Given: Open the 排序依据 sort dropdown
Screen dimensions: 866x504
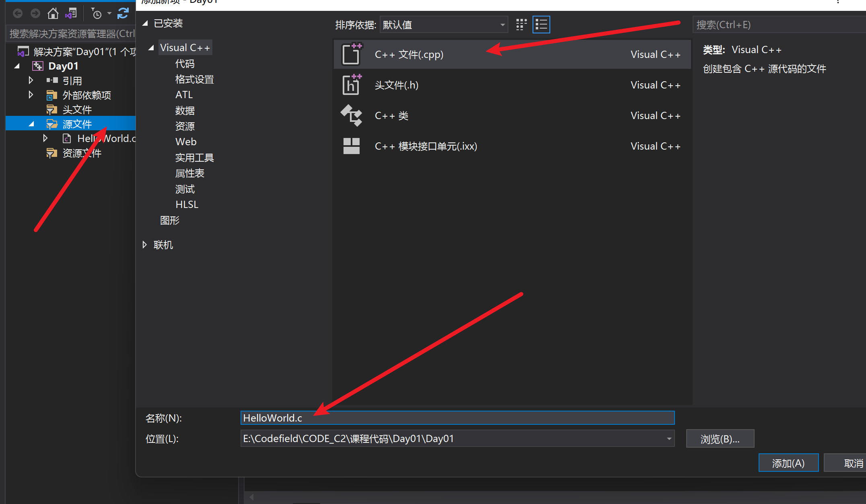Looking at the screenshot, I should pos(444,25).
